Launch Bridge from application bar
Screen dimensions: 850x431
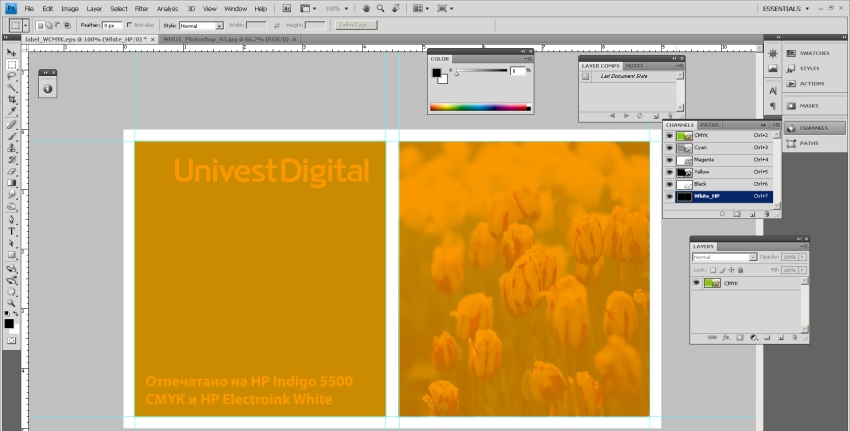click(287, 8)
